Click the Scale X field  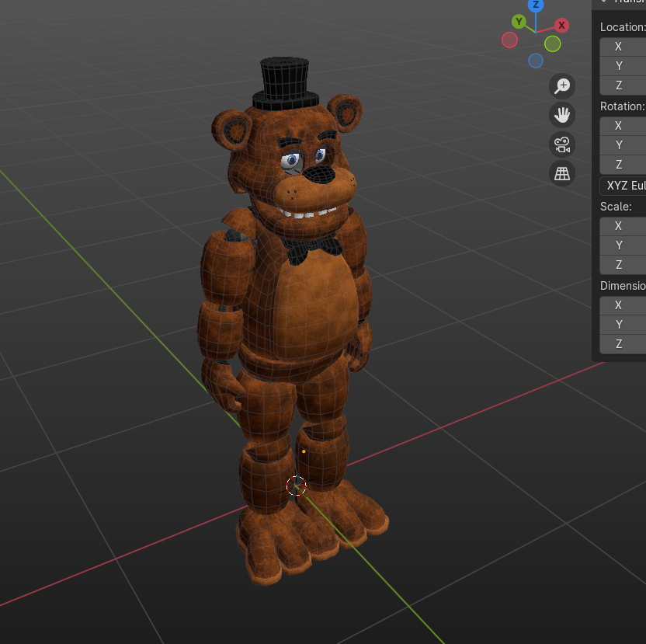click(623, 226)
